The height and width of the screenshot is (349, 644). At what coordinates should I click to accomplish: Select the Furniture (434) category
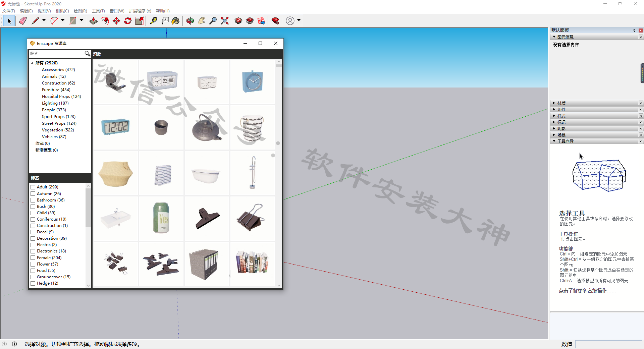56,90
